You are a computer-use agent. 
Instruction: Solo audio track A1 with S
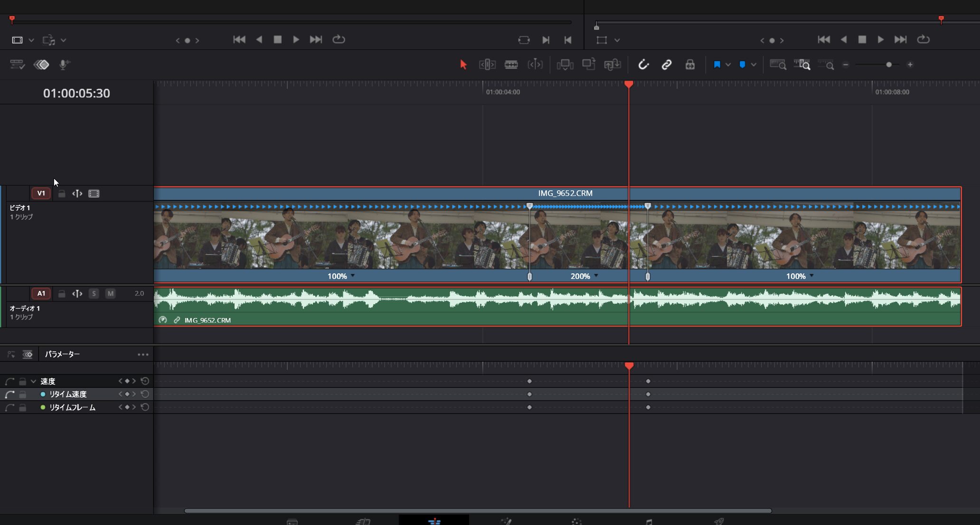point(94,293)
